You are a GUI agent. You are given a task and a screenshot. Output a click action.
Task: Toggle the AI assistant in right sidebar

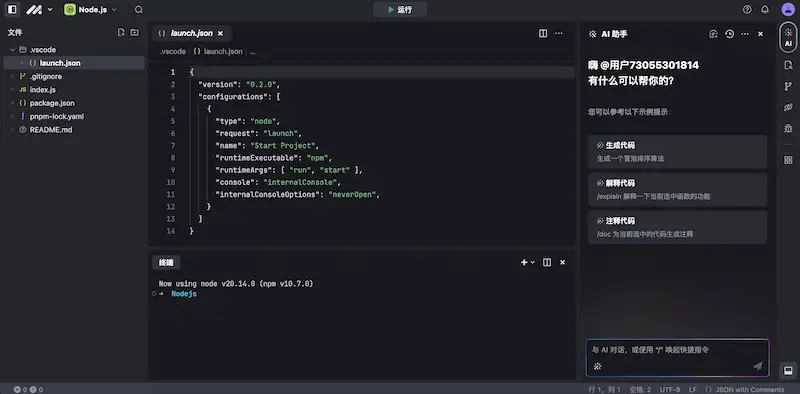[788, 37]
